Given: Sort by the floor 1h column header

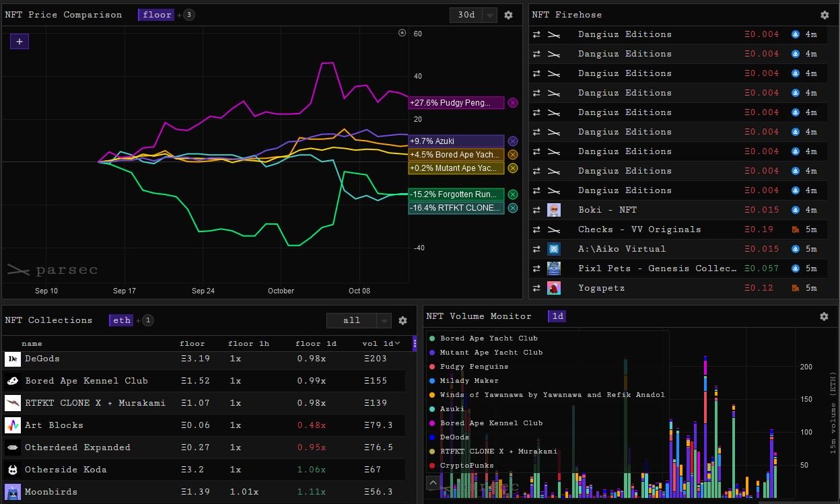Looking at the screenshot, I should point(248,343).
